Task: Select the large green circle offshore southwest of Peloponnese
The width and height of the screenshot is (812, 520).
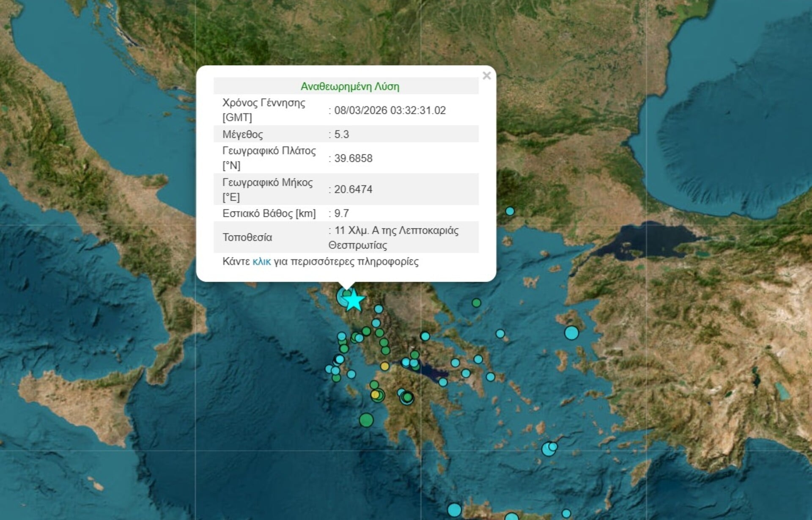Action: point(366,420)
